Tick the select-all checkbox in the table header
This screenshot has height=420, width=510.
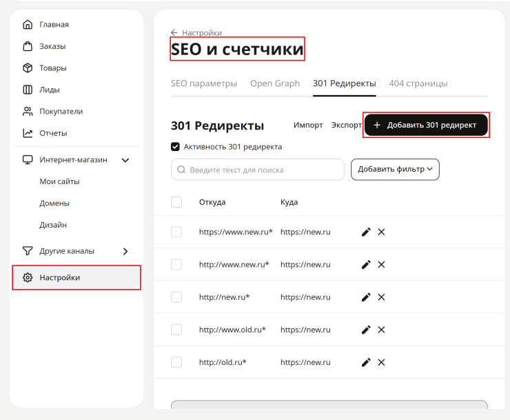coord(176,202)
